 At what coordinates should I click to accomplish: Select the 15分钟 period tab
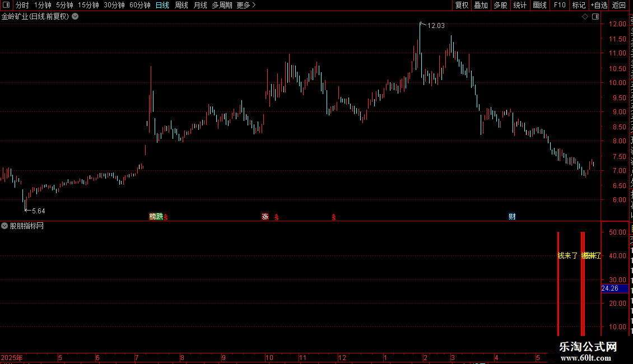tap(88, 5)
